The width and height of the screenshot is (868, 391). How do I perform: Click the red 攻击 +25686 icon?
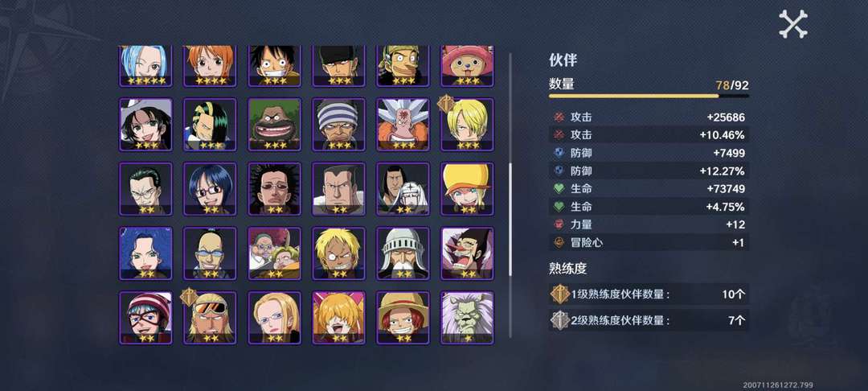[x=559, y=117]
